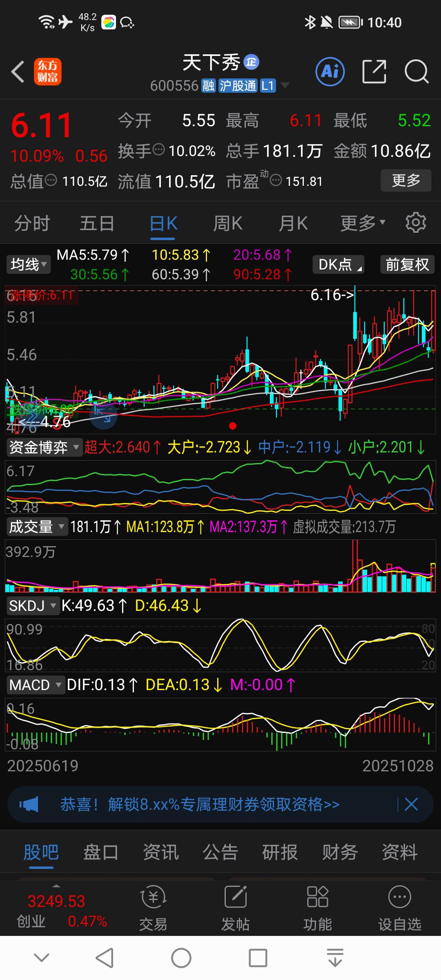The width and height of the screenshot is (441, 980).
Task: Open the search magnifier icon
Action: click(416, 72)
